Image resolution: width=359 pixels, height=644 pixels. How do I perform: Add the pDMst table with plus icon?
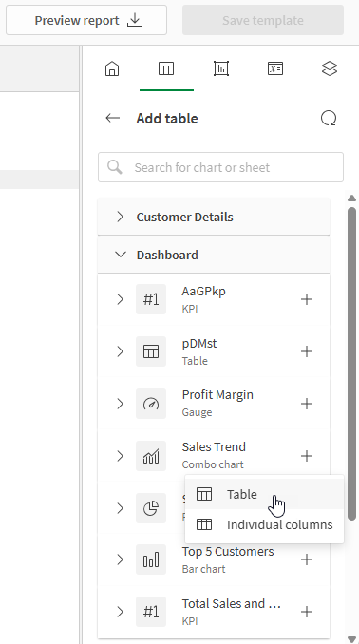coord(307,351)
